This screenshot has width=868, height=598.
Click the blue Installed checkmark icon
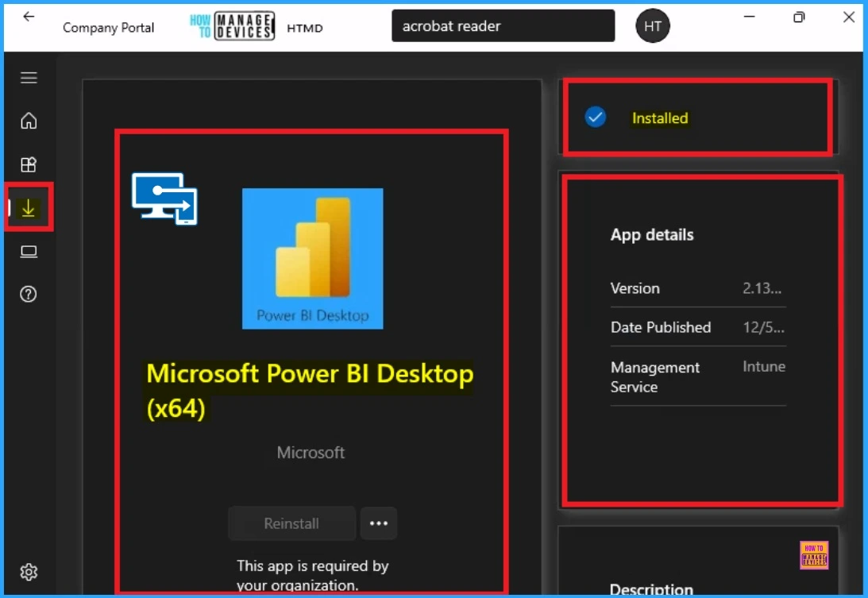595,118
